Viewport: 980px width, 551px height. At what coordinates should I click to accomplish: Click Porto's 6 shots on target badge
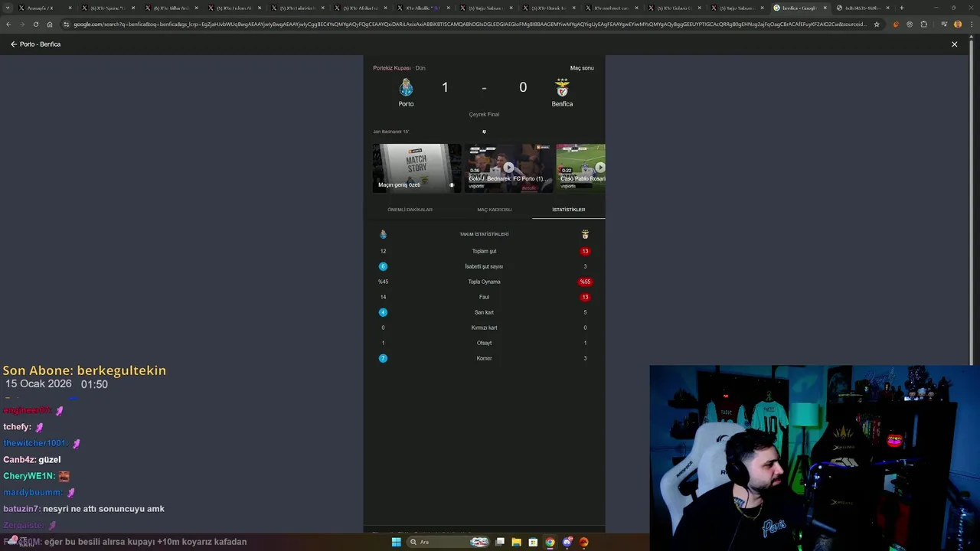click(383, 266)
